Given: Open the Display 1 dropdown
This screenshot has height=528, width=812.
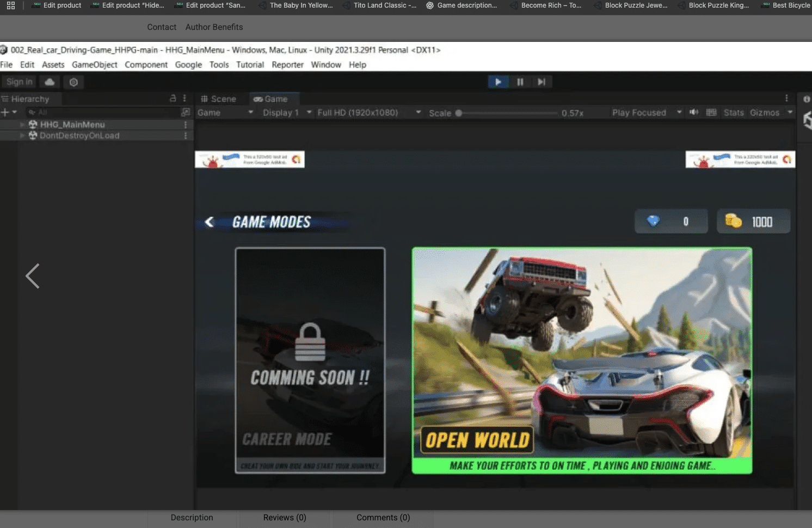Looking at the screenshot, I should coord(287,113).
